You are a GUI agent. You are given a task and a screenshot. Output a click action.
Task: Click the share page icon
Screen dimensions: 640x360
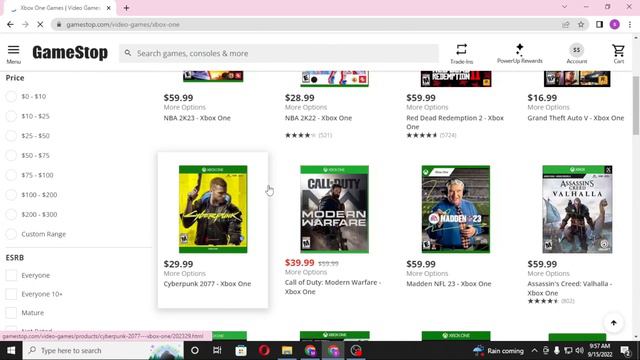(x=566, y=24)
